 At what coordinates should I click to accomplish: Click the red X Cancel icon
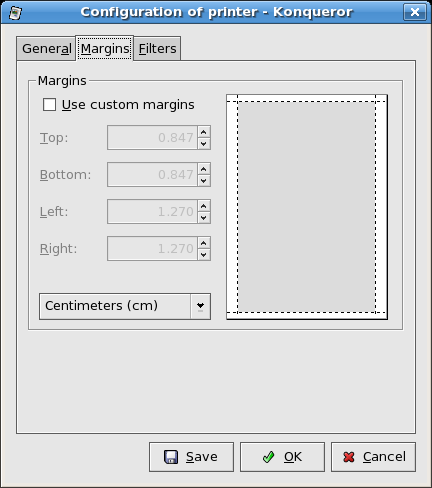tap(349, 457)
